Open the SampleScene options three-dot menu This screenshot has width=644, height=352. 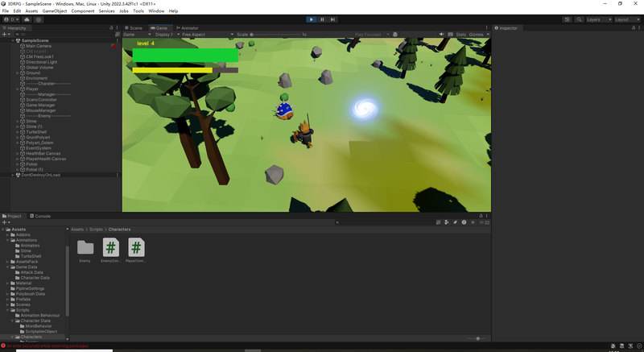click(x=117, y=40)
